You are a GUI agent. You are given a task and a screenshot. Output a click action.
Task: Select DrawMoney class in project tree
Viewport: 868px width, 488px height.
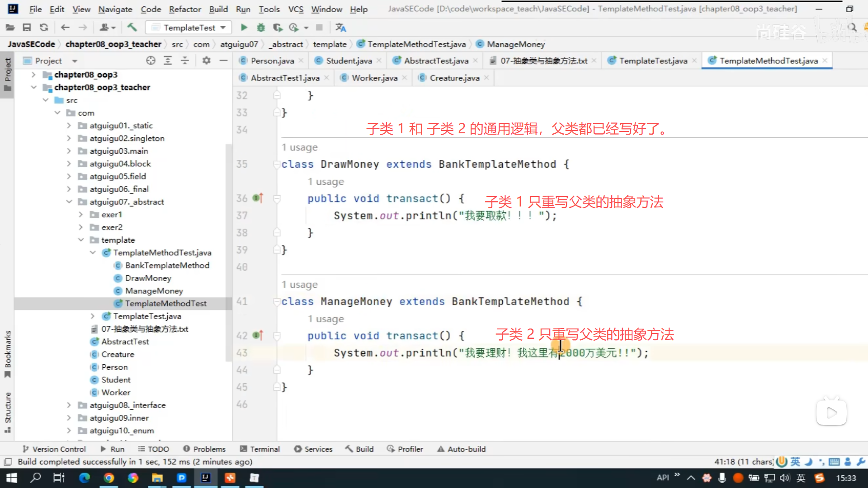[x=148, y=278]
